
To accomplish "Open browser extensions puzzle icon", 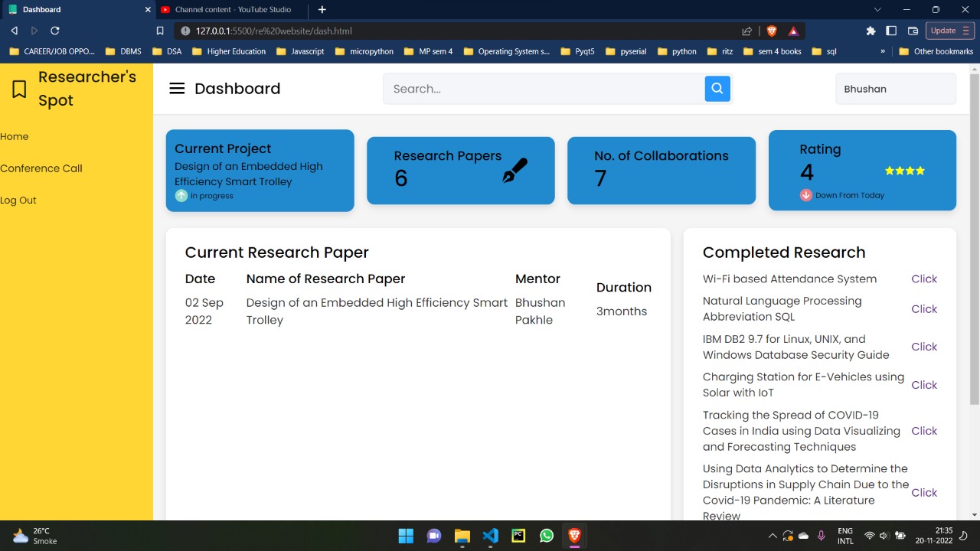I will point(871,31).
